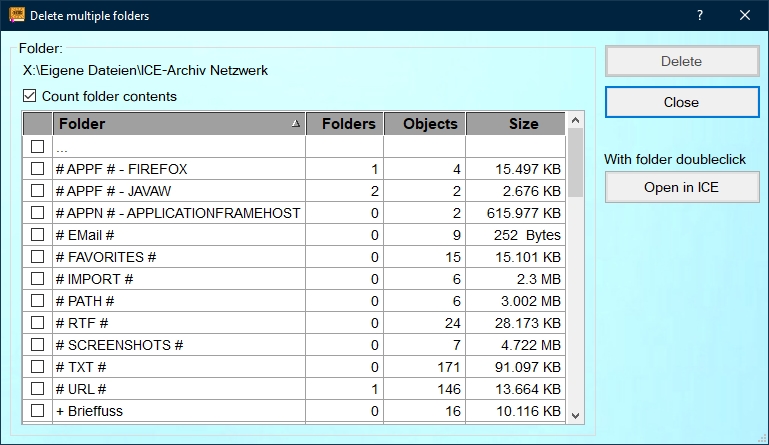769x445 pixels.
Task: Check the + Brieffuss folder box
Action: [x=38, y=411]
